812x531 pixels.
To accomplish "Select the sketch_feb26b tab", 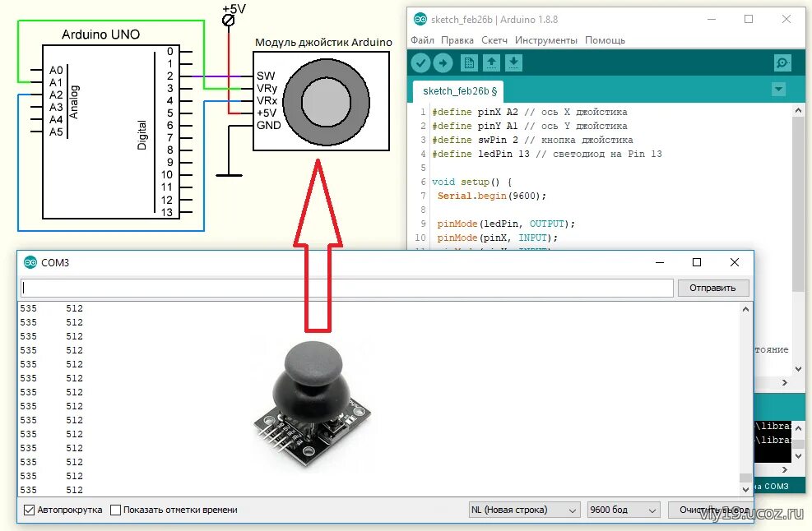I will 459,91.
